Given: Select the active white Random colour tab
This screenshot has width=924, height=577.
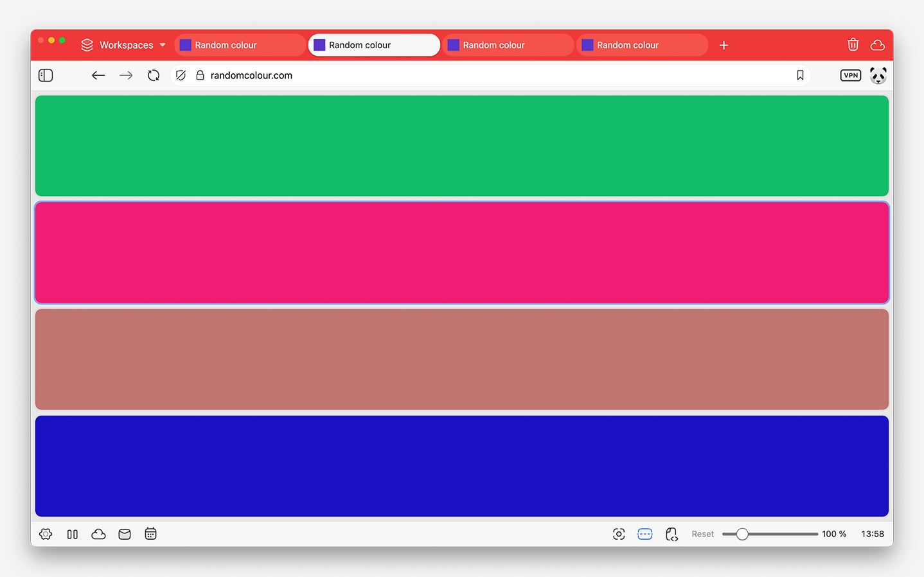Looking at the screenshot, I should [374, 45].
